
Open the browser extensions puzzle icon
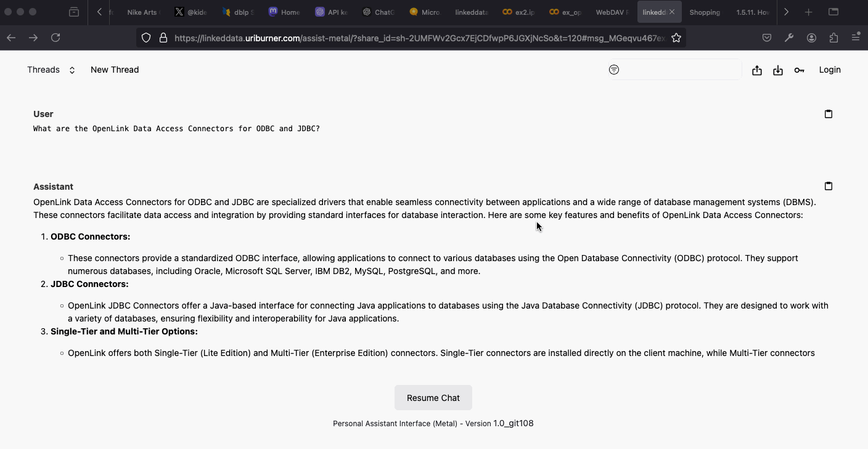click(833, 38)
